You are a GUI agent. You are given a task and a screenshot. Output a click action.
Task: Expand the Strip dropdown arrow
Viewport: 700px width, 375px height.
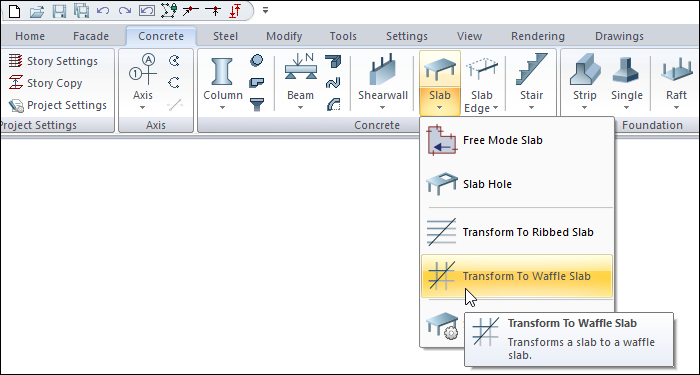coord(585,107)
